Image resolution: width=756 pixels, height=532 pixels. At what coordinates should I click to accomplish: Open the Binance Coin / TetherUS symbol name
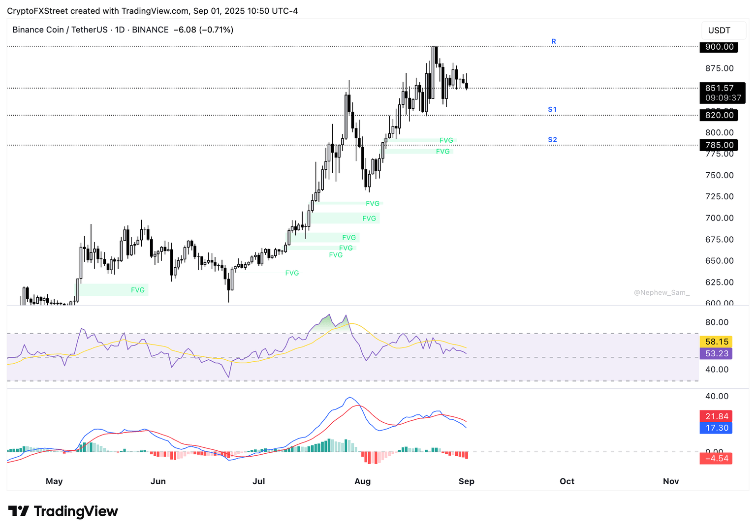[59, 30]
